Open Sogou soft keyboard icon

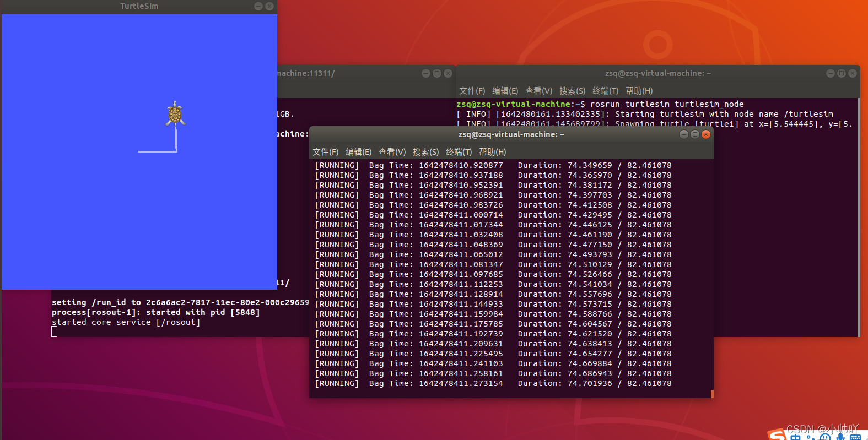tap(855, 437)
